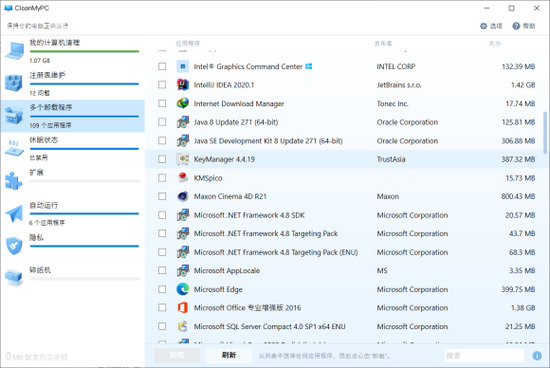Viewport: 550px width, 368px height.
Task: Check the Intel Graphics Command Center checkbox
Action: coord(162,66)
